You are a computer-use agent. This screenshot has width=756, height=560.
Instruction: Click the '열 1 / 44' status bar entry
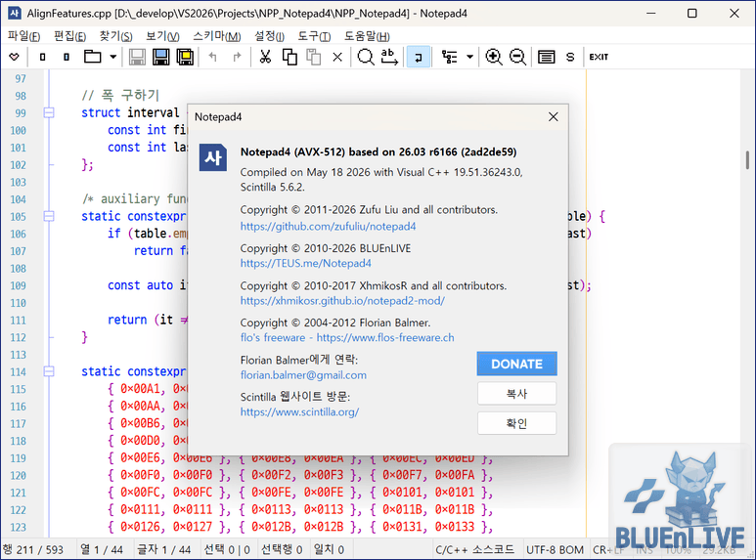[102, 549]
